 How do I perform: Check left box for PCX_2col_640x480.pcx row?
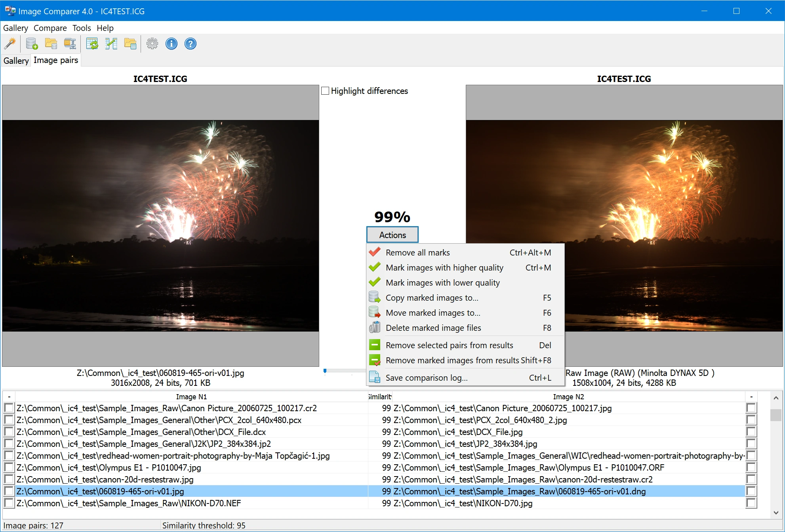click(x=9, y=420)
